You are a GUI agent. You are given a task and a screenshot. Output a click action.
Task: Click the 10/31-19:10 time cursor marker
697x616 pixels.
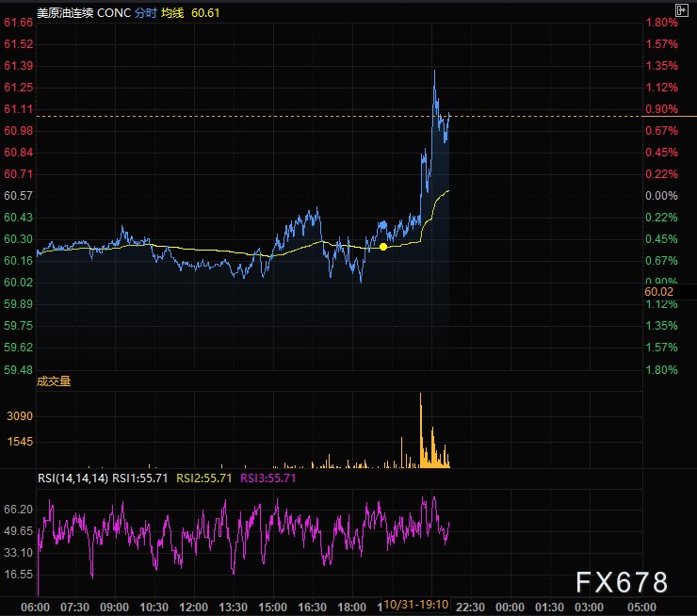point(415,605)
